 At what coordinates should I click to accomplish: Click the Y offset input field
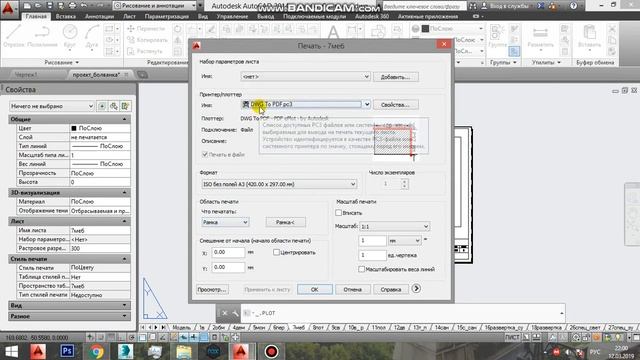(x=228, y=267)
